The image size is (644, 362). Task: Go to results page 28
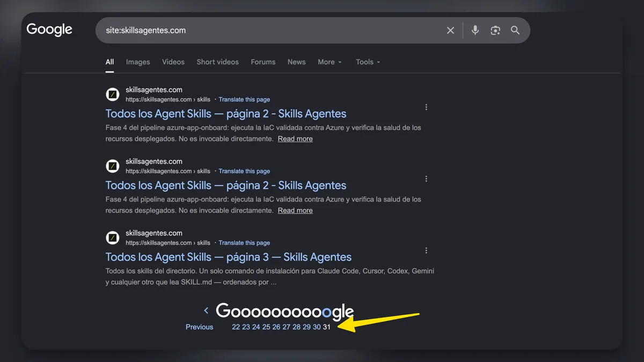click(296, 327)
